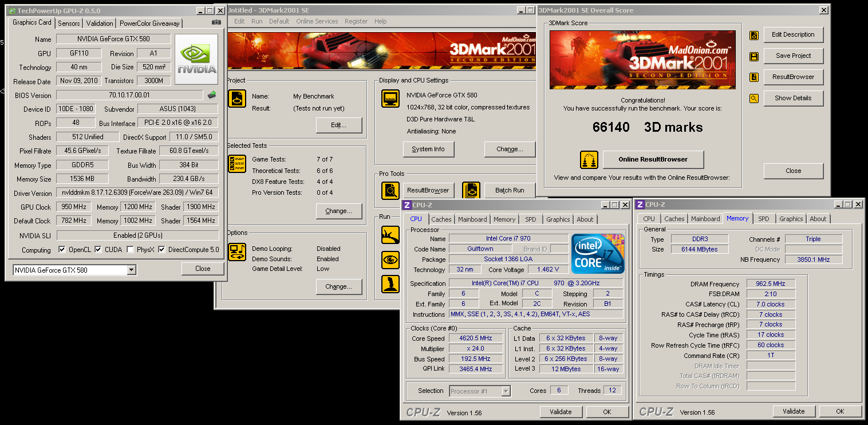Click Validate in left CPU-Z window

pos(561,411)
